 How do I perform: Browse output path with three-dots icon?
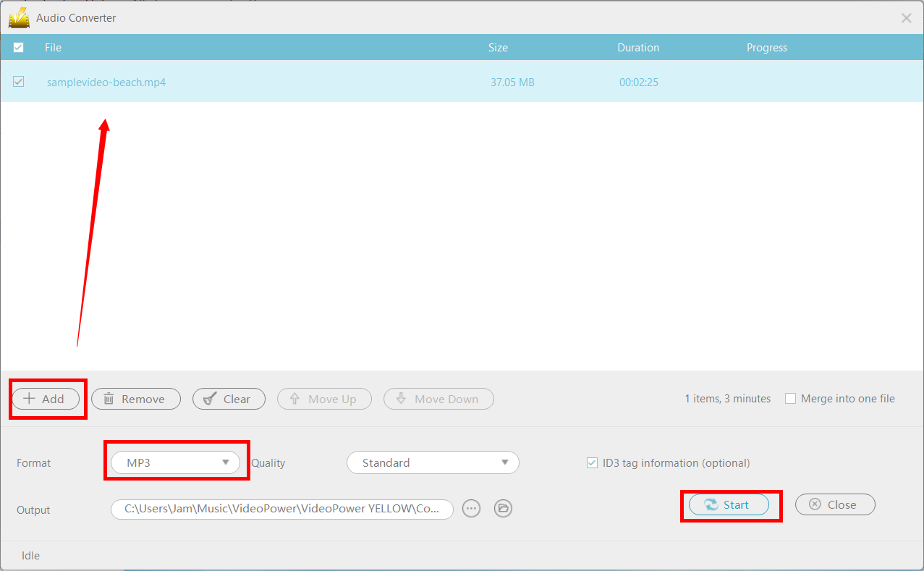(x=472, y=509)
